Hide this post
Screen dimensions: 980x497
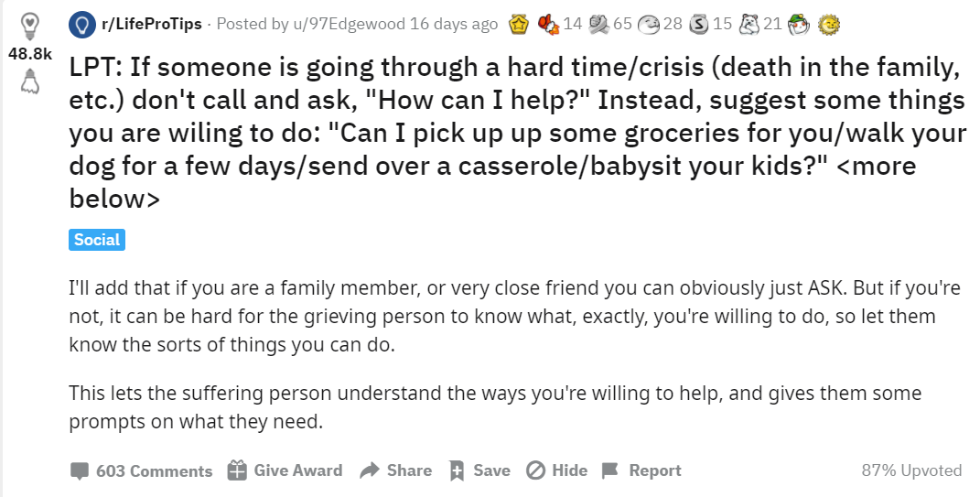(556, 470)
